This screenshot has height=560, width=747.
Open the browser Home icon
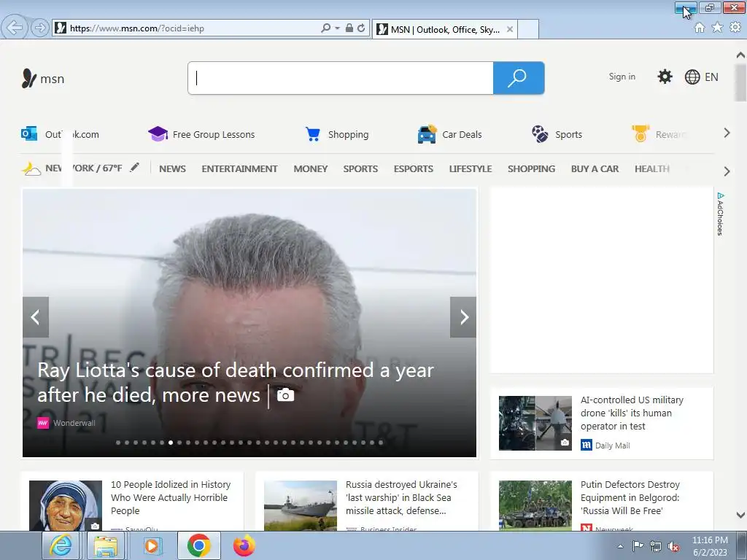pyautogui.click(x=700, y=28)
